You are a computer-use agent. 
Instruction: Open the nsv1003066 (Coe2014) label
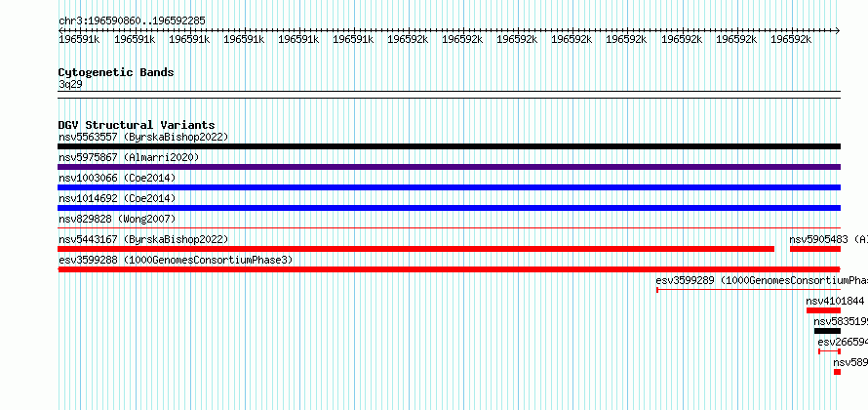coord(117,178)
